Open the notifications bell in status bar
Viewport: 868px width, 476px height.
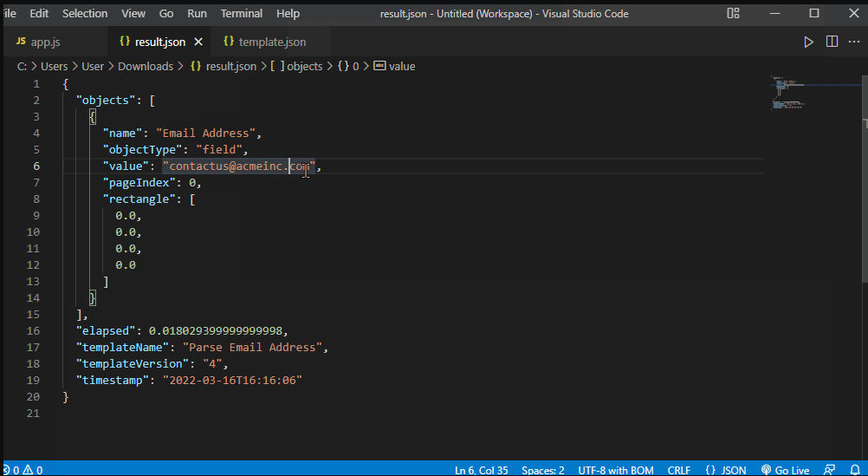[853, 470]
